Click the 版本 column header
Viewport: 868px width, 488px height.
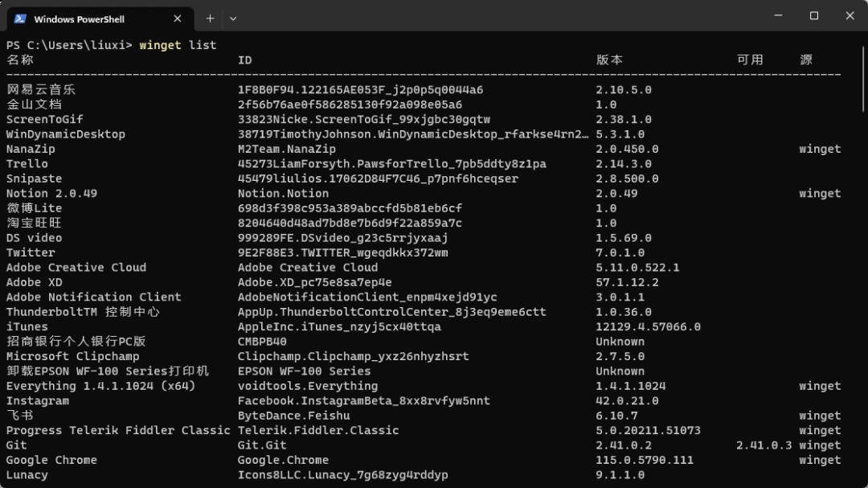(x=609, y=59)
